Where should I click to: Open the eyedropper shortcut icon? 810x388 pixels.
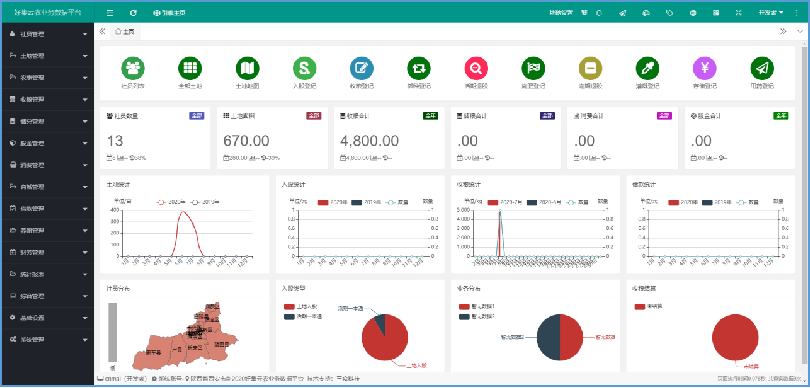648,68
